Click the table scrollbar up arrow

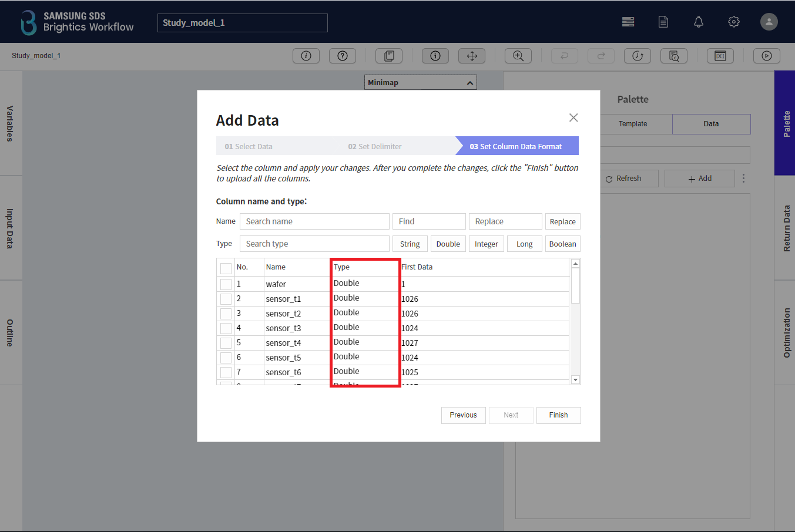point(575,264)
